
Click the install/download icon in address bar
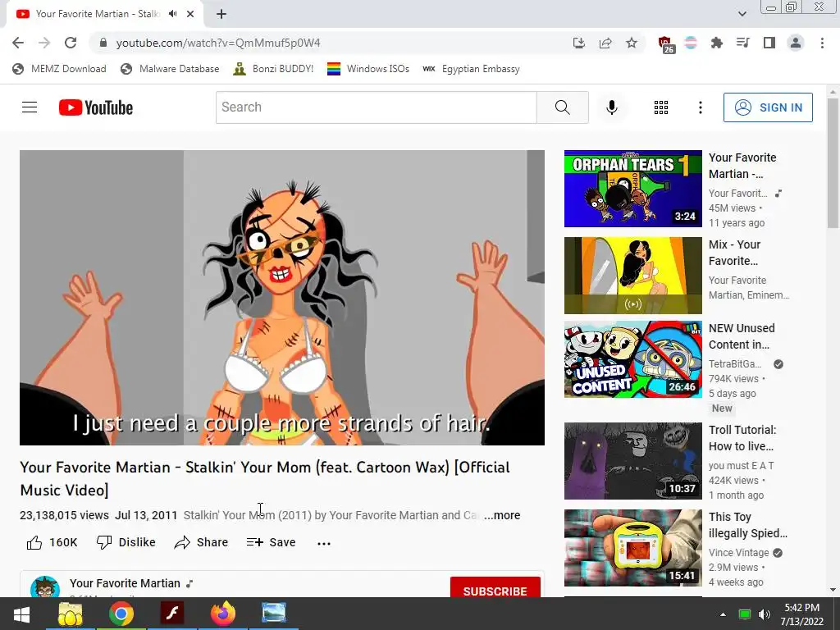(578, 43)
